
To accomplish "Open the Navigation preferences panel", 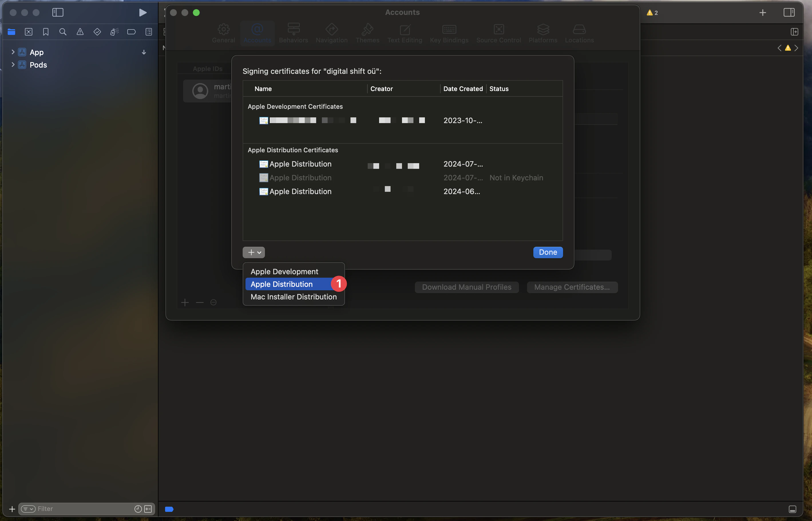I will pyautogui.click(x=331, y=32).
